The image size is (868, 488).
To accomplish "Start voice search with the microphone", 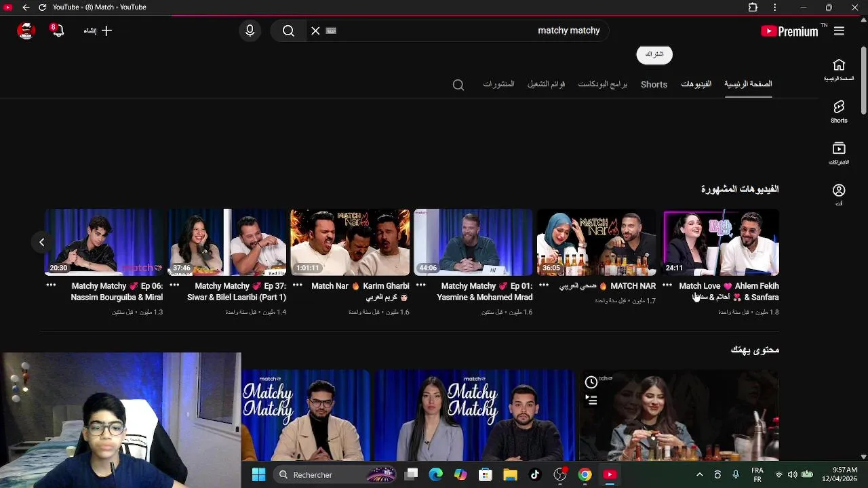I will coord(250,30).
